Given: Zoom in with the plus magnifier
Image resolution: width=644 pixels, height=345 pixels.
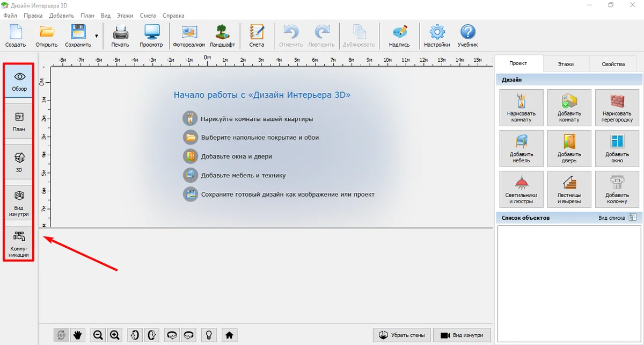Looking at the screenshot, I should pos(114,335).
